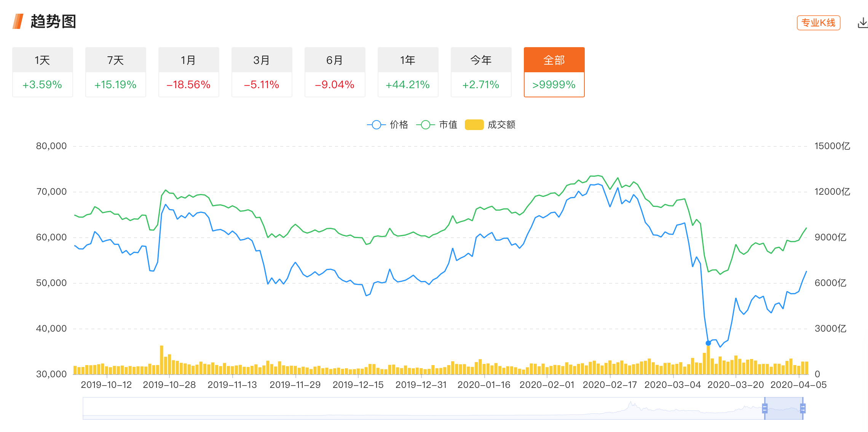Select the 1月 time range

click(188, 72)
